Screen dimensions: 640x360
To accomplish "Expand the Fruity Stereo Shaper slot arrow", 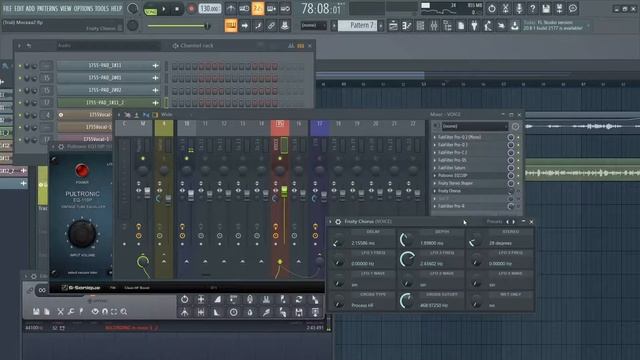I will [435, 183].
